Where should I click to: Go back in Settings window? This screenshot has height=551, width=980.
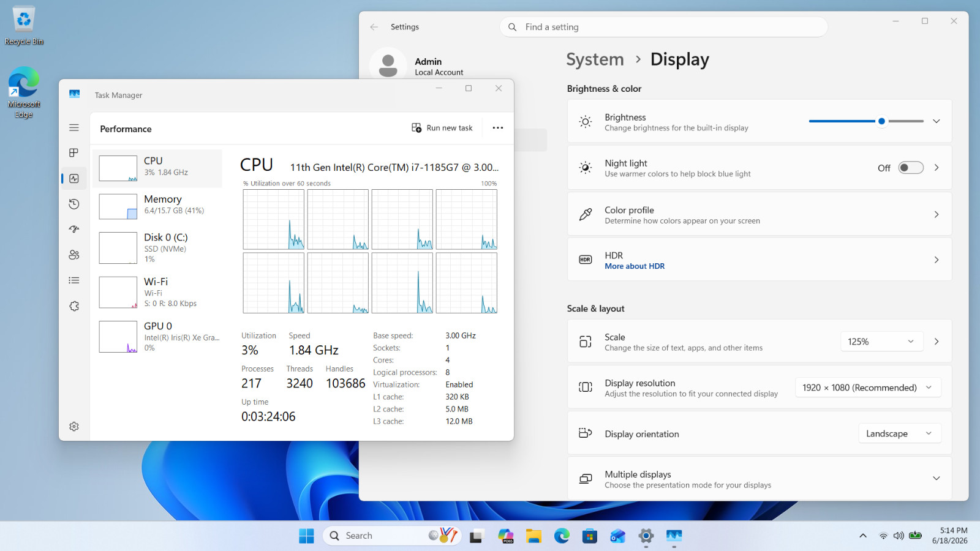(x=374, y=27)
